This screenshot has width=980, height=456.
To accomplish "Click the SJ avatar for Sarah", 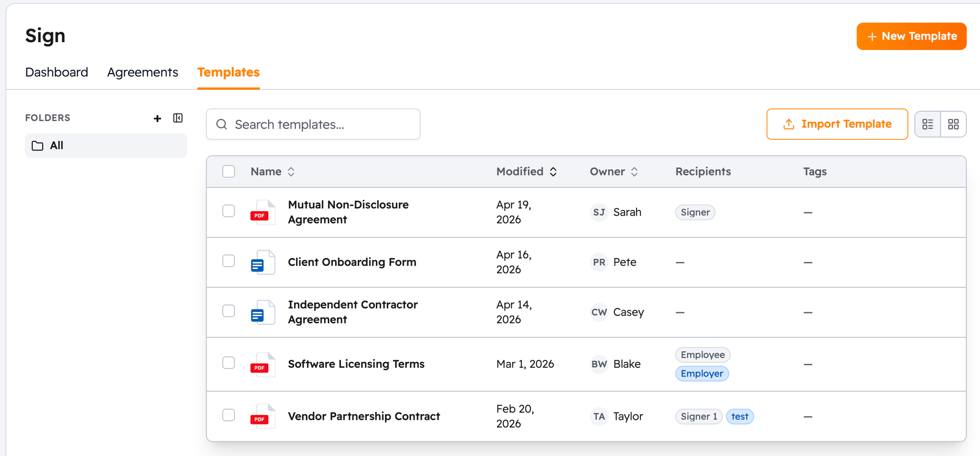I will pos(599,212).
